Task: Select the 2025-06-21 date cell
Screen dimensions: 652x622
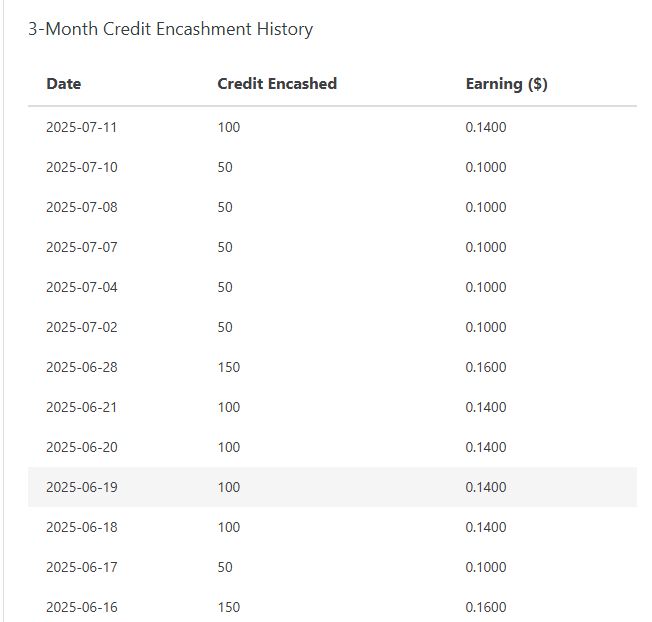Action: pos(81,407)
